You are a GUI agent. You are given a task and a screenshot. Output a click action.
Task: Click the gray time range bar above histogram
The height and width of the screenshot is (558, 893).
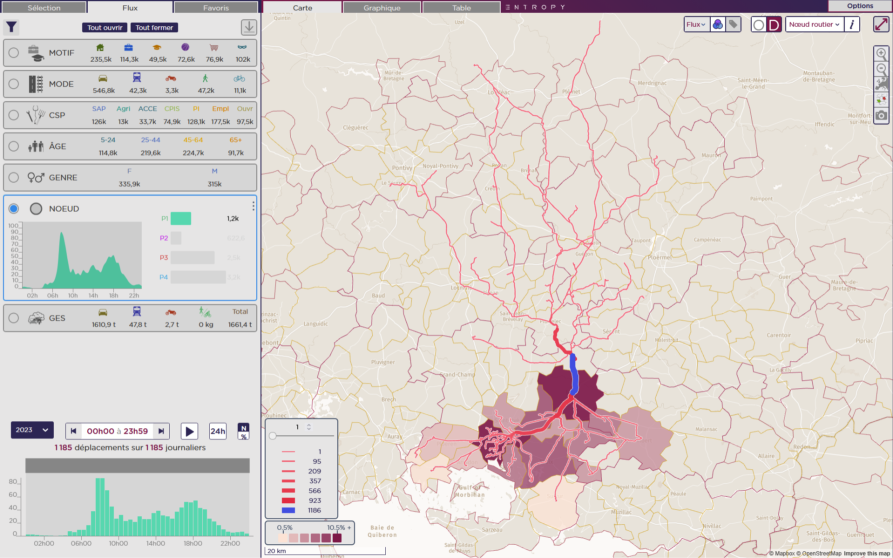tap(137, 466)
